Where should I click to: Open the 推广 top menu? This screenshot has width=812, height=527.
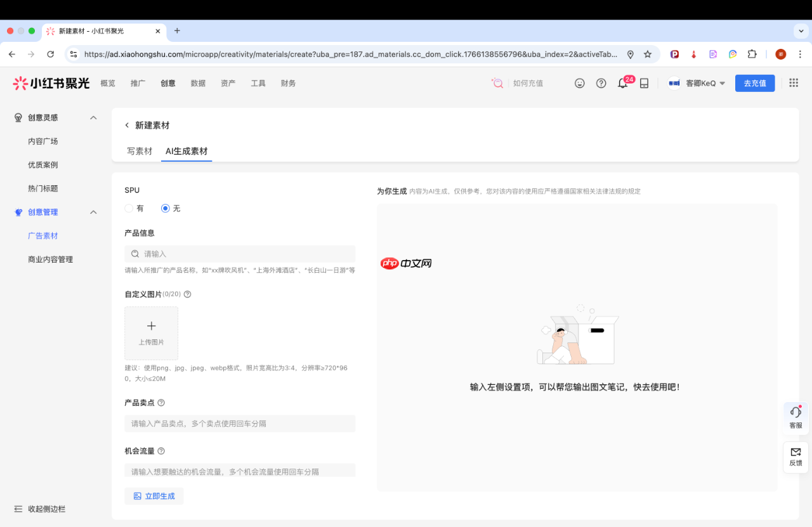click(x=138, y=83)
